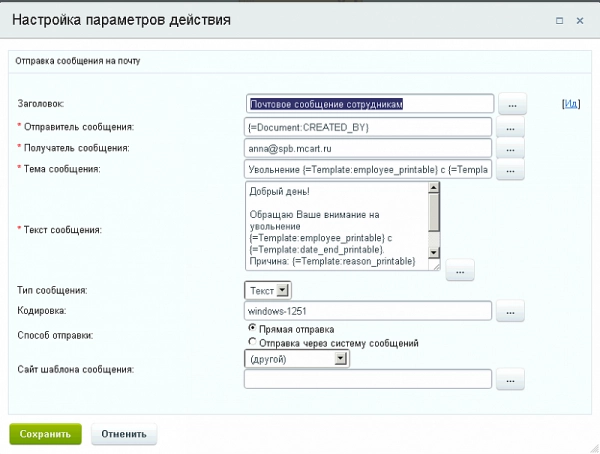The image size is (600, 454).
Task: Choose Отправка через систему сообщений option
Action: point(252,342)
